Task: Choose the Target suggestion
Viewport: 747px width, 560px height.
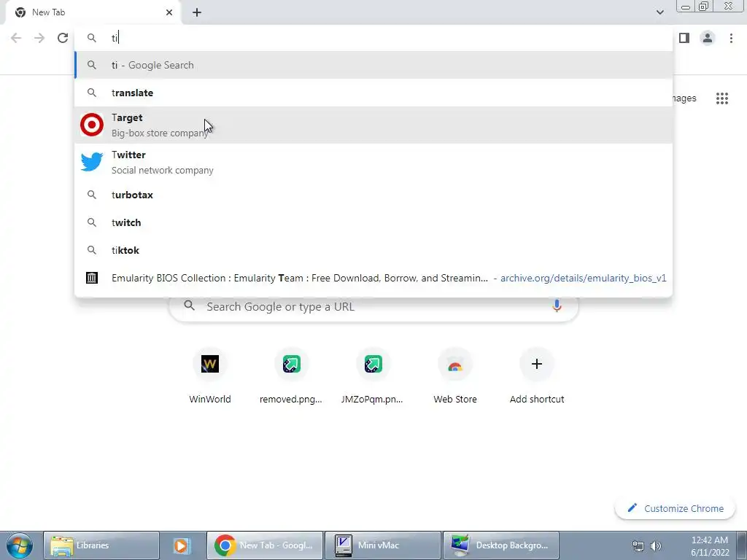Action: (373, 125)
